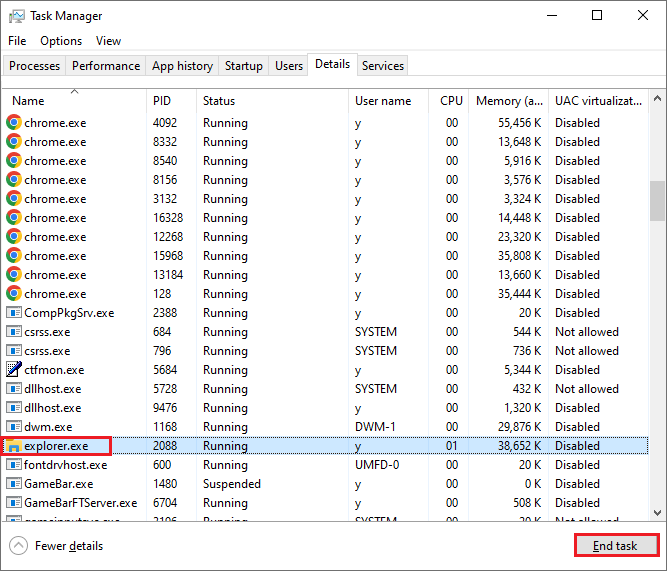
Task: Click the 38,652 K memory value
Action: [x=519, y=446]
